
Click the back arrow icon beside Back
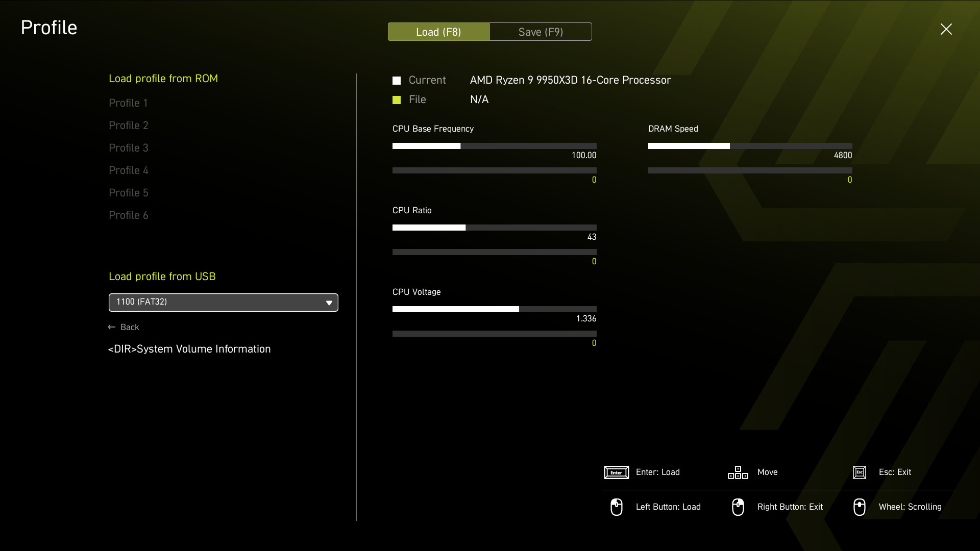click(x=112, y=327)
